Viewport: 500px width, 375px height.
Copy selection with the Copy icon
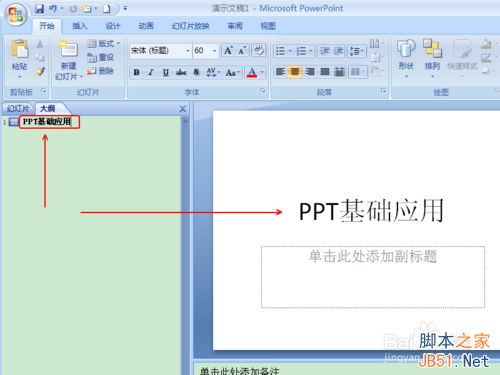click(40, 57)
